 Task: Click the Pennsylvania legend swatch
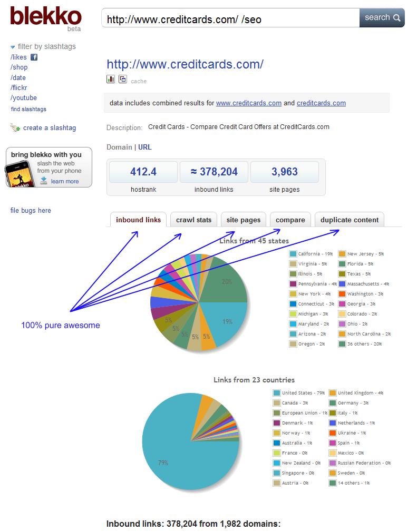click(x=293, y=284)
